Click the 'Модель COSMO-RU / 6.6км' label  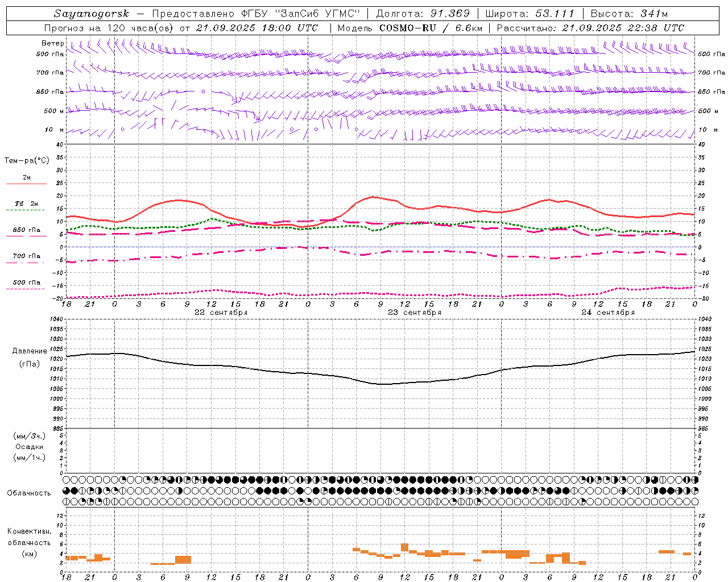pos(410,28)
